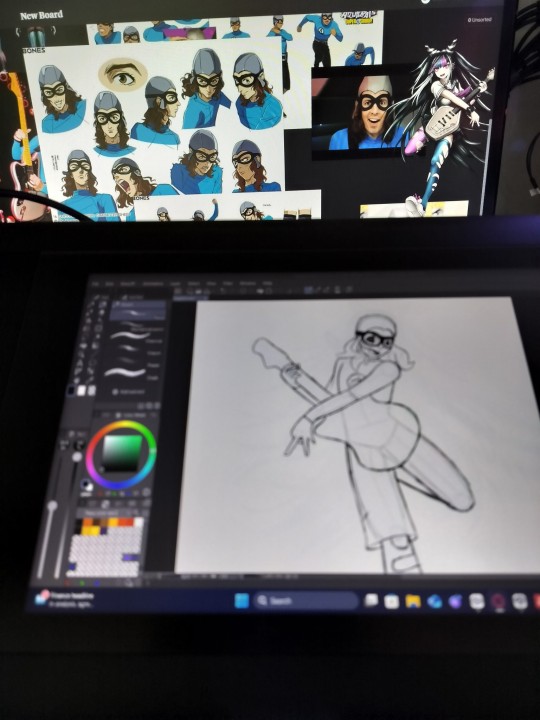This screenshot has height=720, width=540.
Task: Open the Animation menu
Action: click(152, 284)
